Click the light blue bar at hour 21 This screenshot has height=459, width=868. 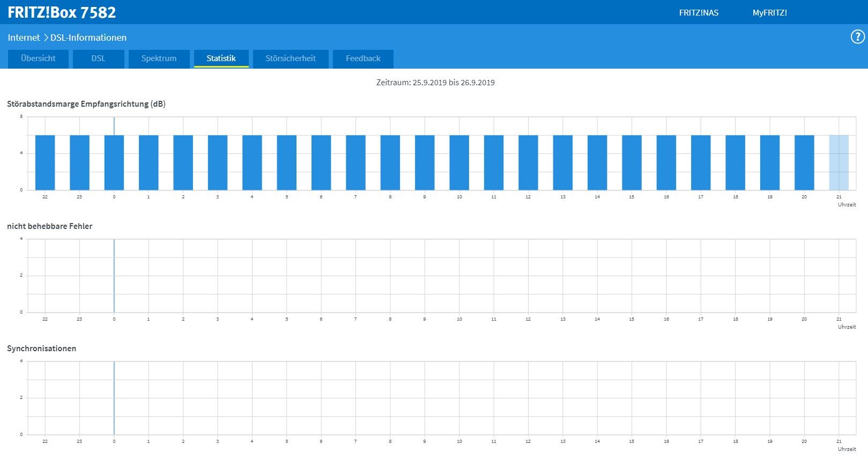(839, 162)
